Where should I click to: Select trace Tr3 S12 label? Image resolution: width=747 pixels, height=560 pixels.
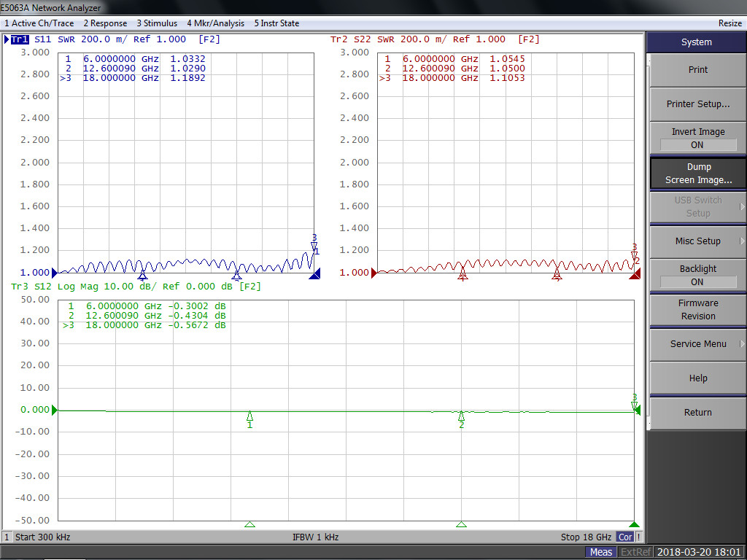coord(31,287)
